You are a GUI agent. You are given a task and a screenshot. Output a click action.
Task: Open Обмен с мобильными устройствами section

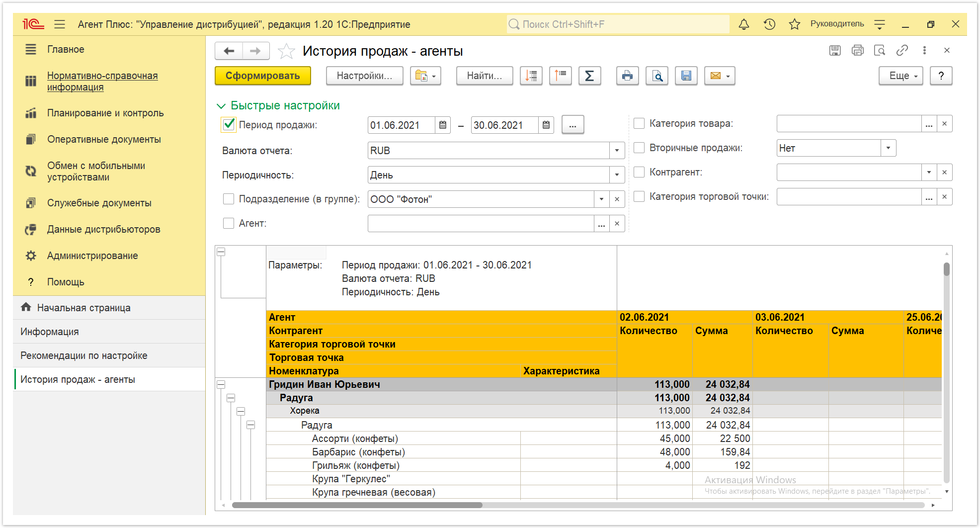click(x=96, y=172)
